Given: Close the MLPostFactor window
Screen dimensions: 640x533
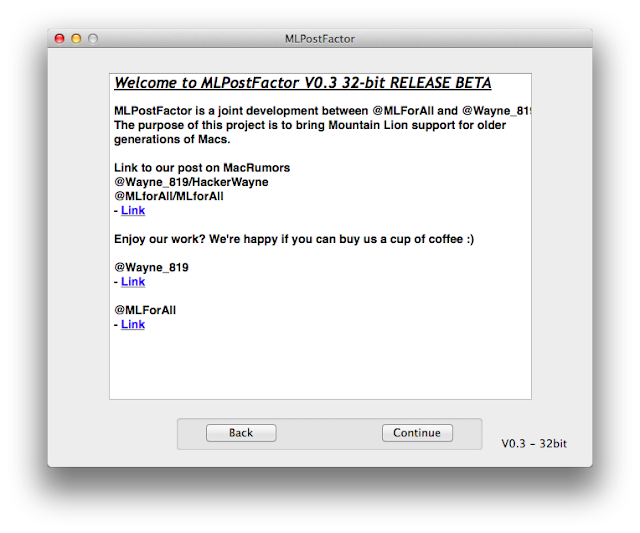Looking at the screenshot, I should (60, 39).
